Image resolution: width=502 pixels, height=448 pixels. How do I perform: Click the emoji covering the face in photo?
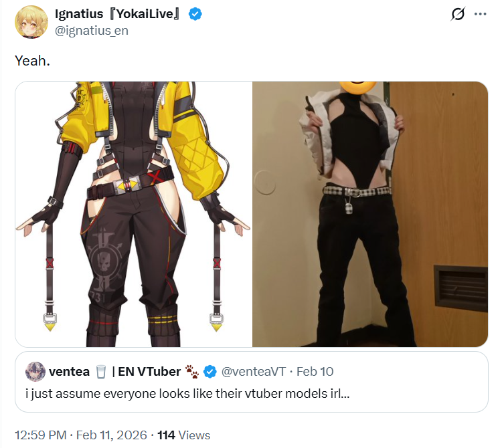358,88
